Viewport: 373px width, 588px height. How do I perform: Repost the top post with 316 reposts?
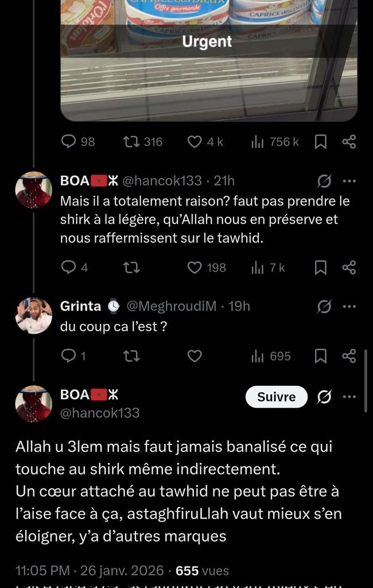click(131, 142)
